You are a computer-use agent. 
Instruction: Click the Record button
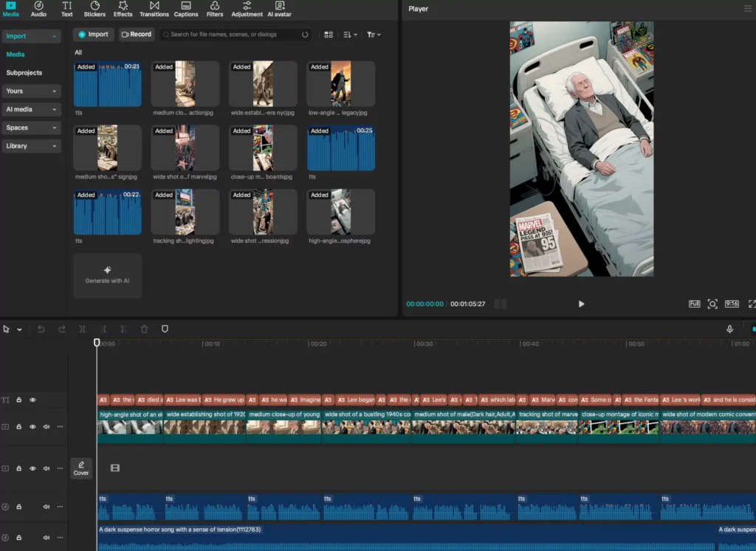tap(137, 34)
